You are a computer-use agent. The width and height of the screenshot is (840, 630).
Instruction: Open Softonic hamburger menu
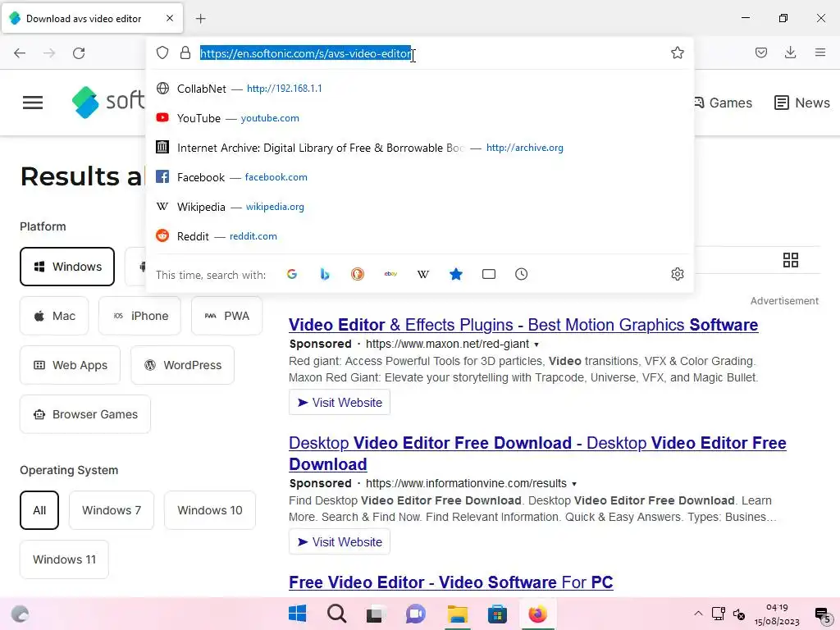click(x=33, y=103)
